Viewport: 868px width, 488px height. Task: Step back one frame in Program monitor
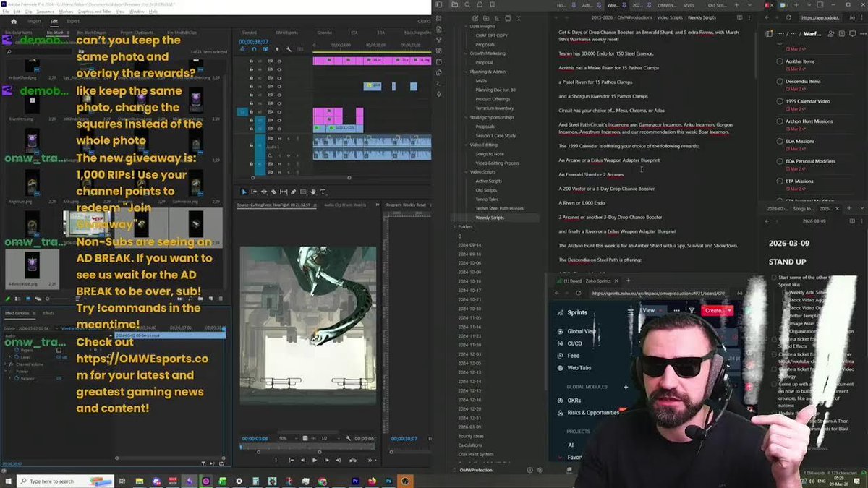[x=303, y=460]
